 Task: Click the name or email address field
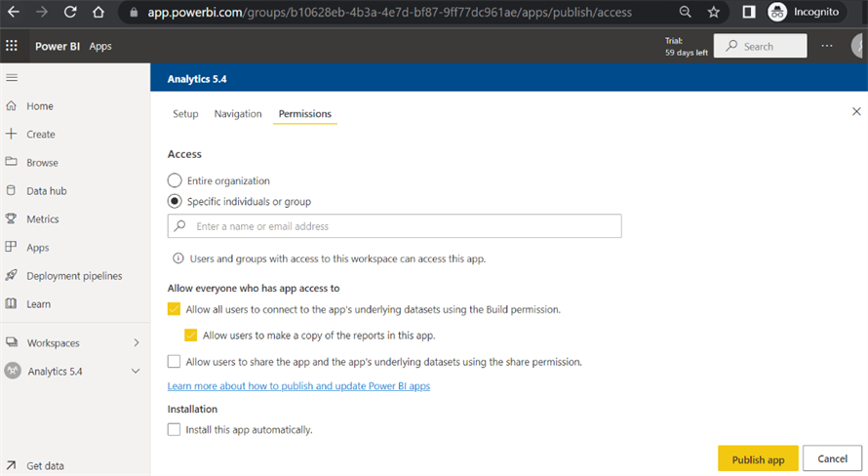tap(395, 226)
